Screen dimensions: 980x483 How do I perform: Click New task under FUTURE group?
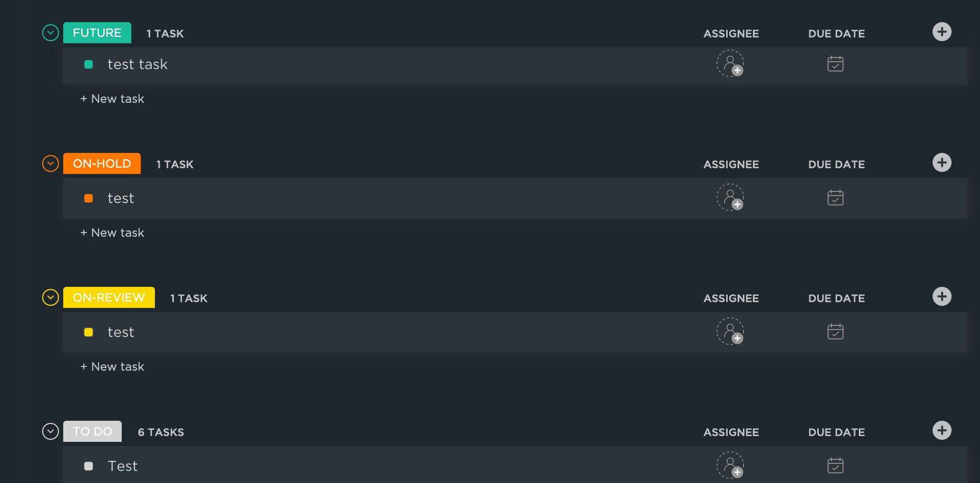pos(112,99)
